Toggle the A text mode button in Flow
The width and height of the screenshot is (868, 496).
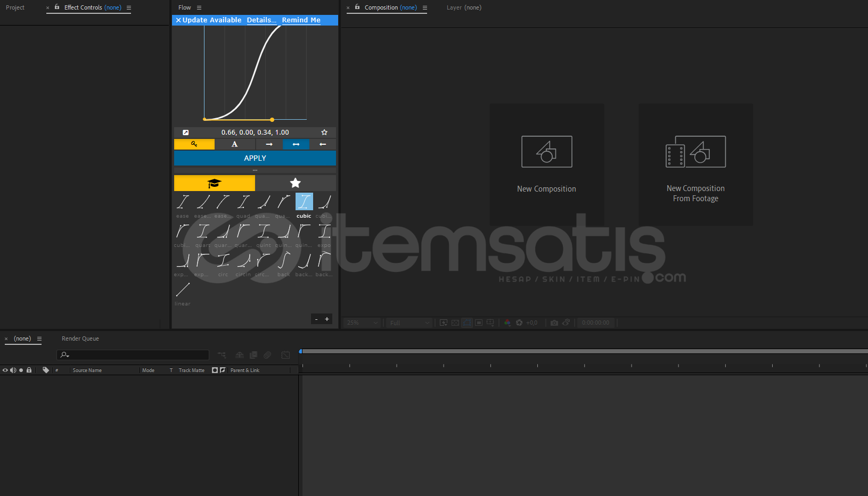[235, 144]
